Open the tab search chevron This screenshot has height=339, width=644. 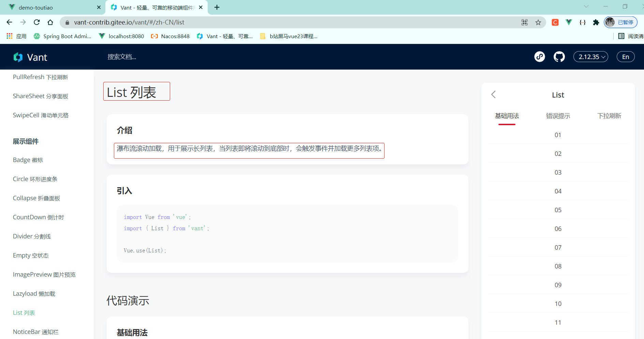click(586, 6)
